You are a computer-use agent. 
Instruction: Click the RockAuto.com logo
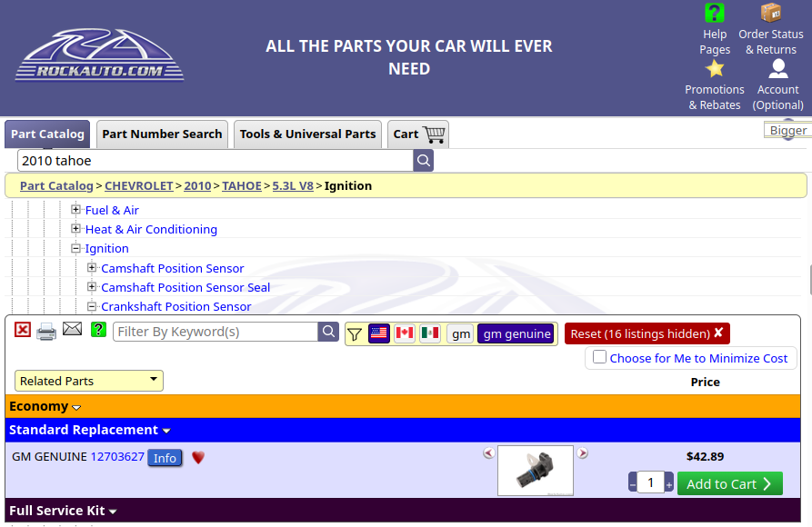click(x=99, y=55)
